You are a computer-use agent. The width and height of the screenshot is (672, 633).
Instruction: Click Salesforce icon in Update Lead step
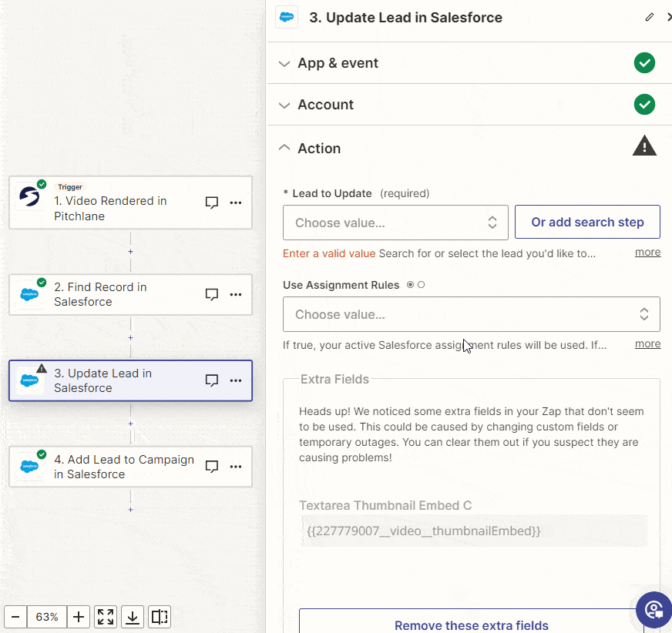pos(29,380)
